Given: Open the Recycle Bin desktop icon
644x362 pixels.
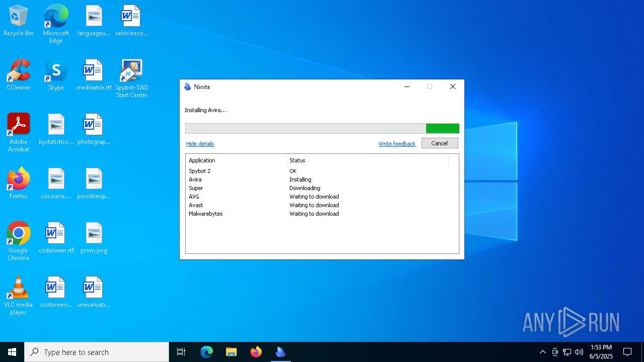Looking at the screenshot, I should coord(19,21).
